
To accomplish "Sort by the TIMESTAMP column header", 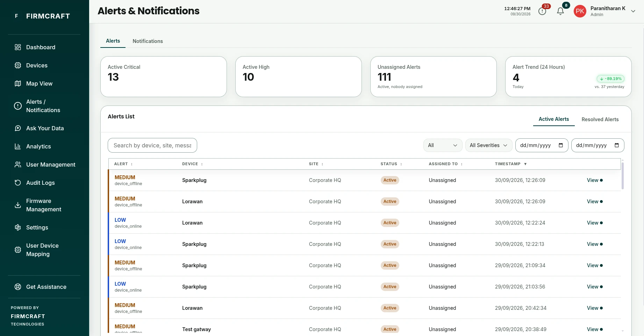I will pos(511,164).
